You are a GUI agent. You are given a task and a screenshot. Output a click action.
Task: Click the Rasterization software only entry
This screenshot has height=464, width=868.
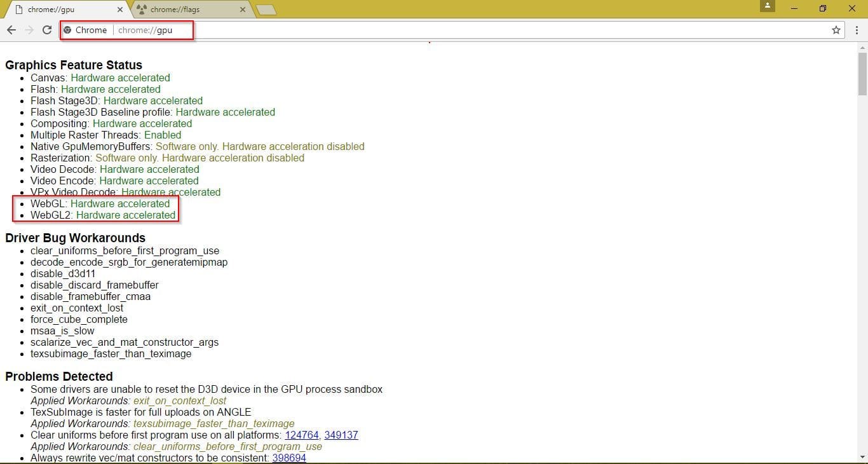(x=167, y=158)
